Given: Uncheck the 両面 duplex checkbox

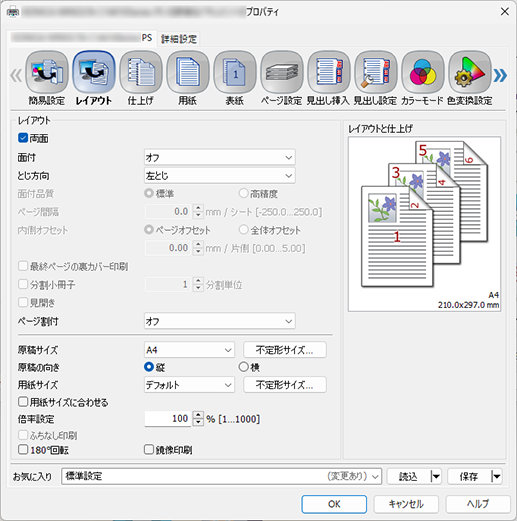Looking at the screenshot, I should [x=23, y=138].
